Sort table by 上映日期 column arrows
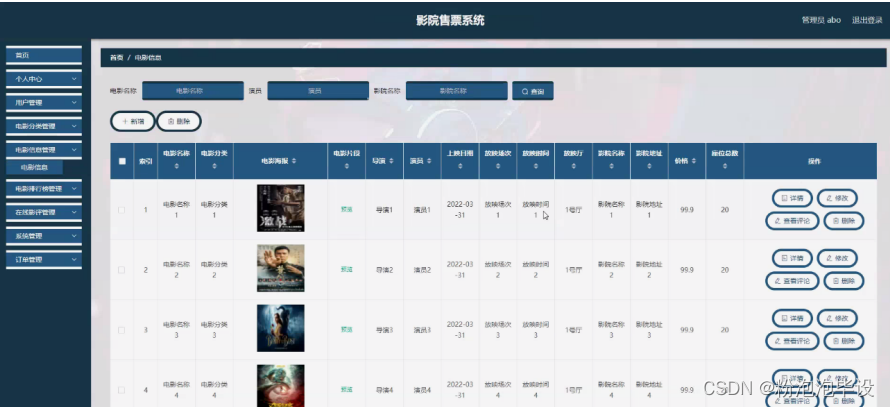The width and height of the screenshot is (890, 407). (x=460, y=166)
